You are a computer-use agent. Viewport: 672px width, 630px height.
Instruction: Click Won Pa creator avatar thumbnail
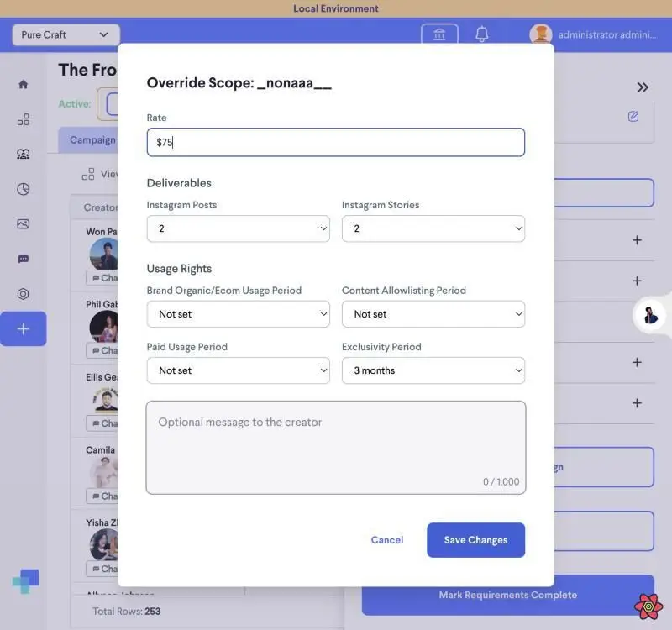[103, 255]
